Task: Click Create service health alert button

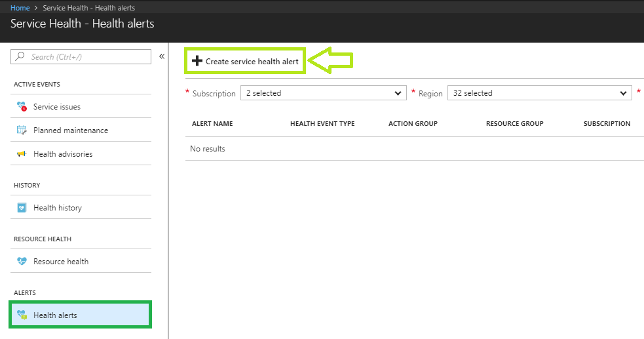Action: click(245, 61)
